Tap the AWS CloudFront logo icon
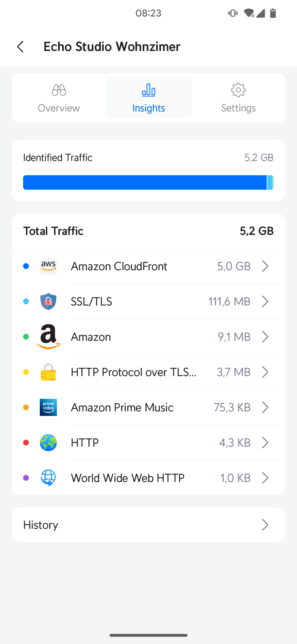Image resolution: width=297 pixels, height=644 pixels. pyautogui.click(x=48, y=266)
